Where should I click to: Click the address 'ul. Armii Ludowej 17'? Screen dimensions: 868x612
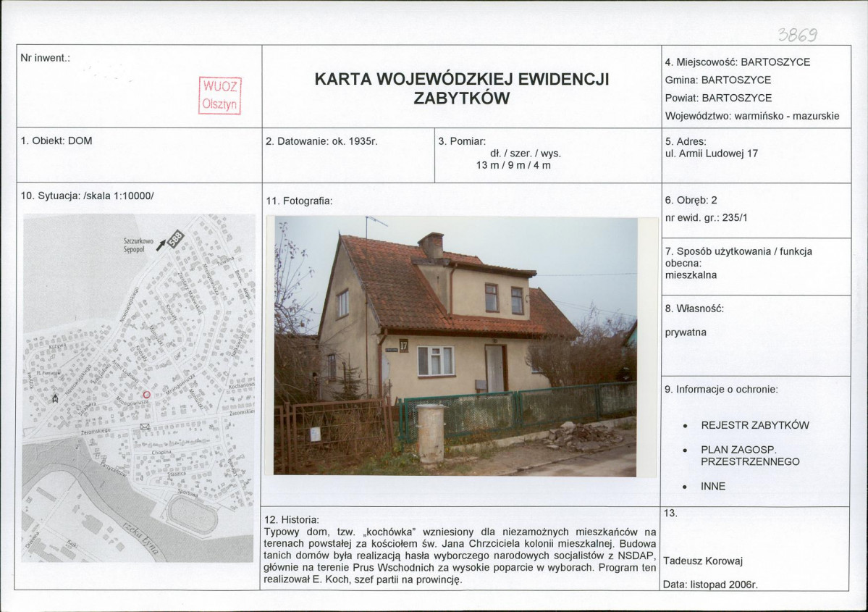pyautogui.click(x=712, y=154)
